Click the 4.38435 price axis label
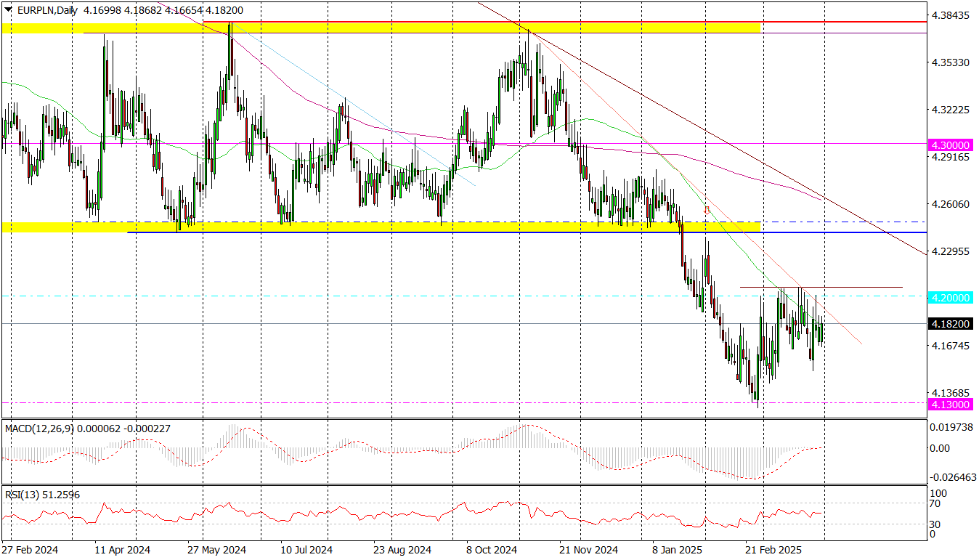The width and height of the screenshot is (979, 560). (951, 16)
